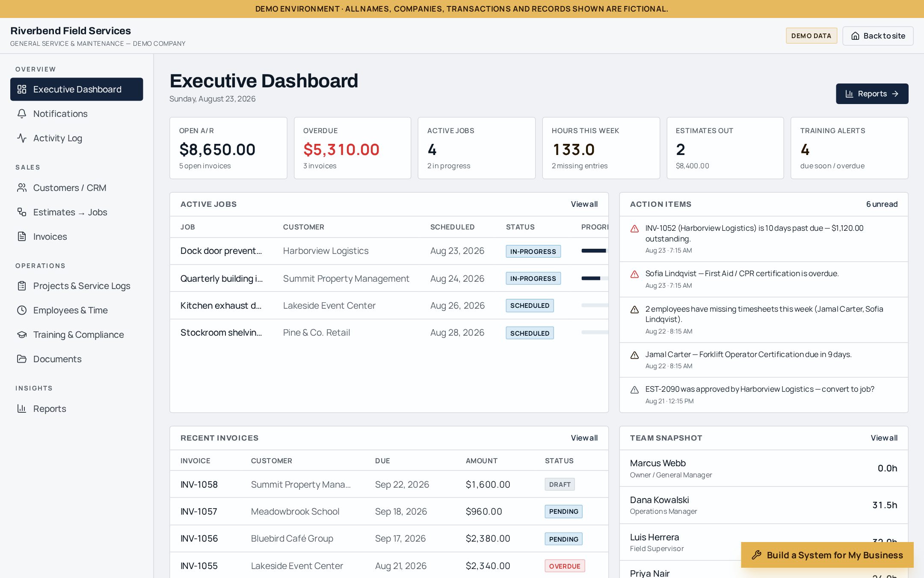Image resolution: width=924 pixels, height=578 pixels.
Task: Click the DEMO DATA badge
Action: click(x=811, y=36)
